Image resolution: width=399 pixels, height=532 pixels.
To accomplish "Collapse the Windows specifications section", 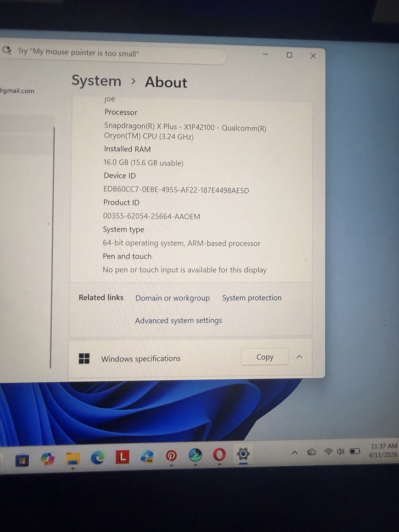I will coord(299,357).
